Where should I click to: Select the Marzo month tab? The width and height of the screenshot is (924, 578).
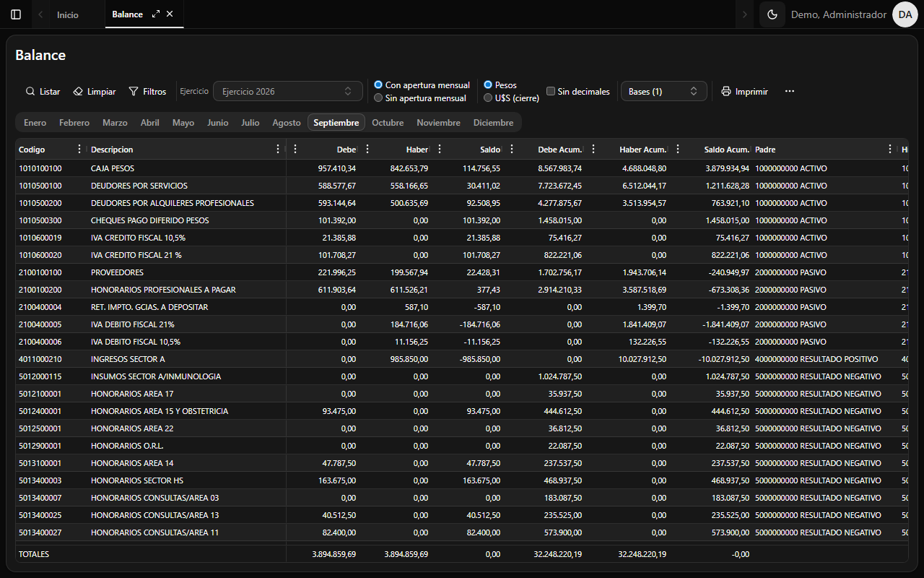(x=115, y=123)
